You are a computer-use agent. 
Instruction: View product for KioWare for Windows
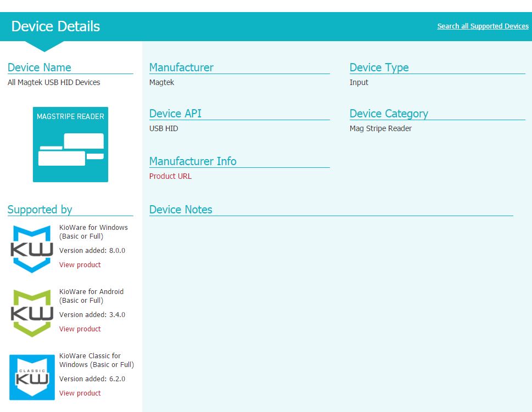pyautogui.click(x=80, y=265)
